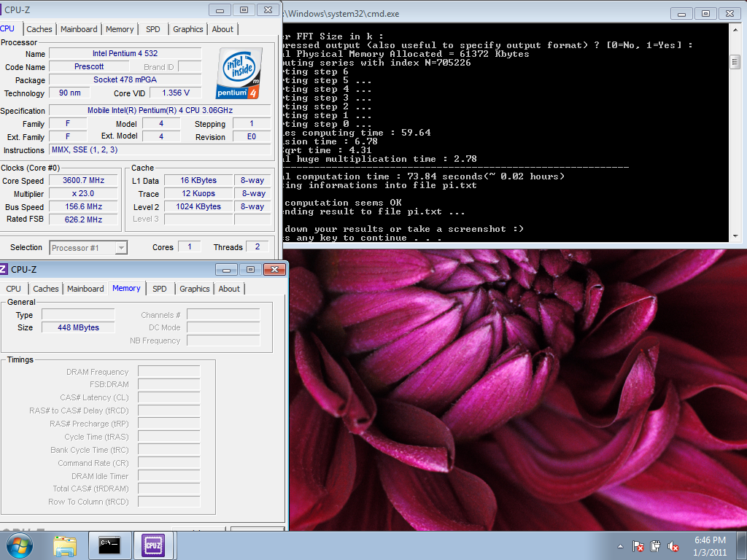Click the Rated FSB value '626.2 MHz'

click(x=83, y=219)
